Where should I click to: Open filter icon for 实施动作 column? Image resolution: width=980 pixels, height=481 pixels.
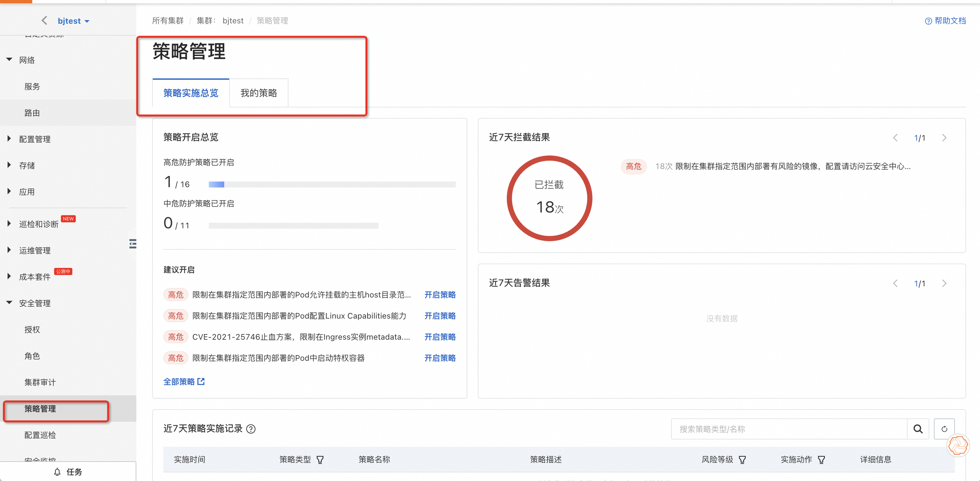(821, 460)
